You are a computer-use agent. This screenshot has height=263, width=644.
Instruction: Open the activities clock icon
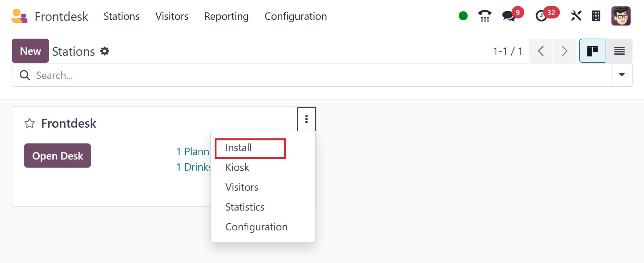click(x=541, y=16)
